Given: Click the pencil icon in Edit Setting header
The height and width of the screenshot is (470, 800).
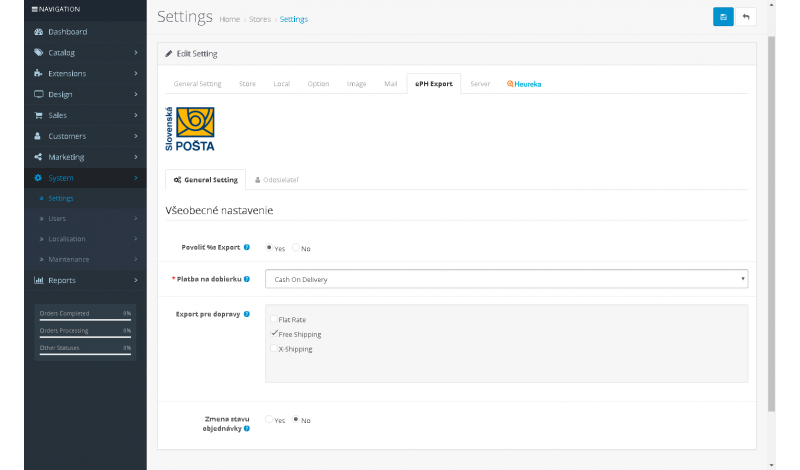Looking at the screenshot, I should 168,54.
